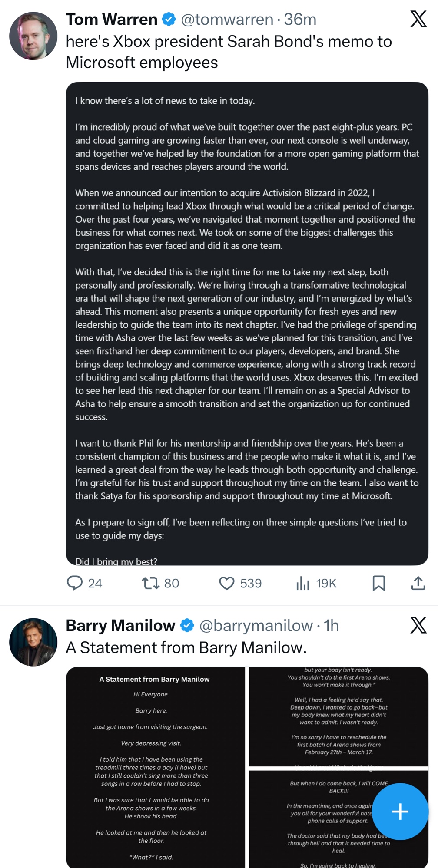Screen dimensions: 438x868
Task: Open X logo menu on Tom Warren's post
Action: click(418, 19)
